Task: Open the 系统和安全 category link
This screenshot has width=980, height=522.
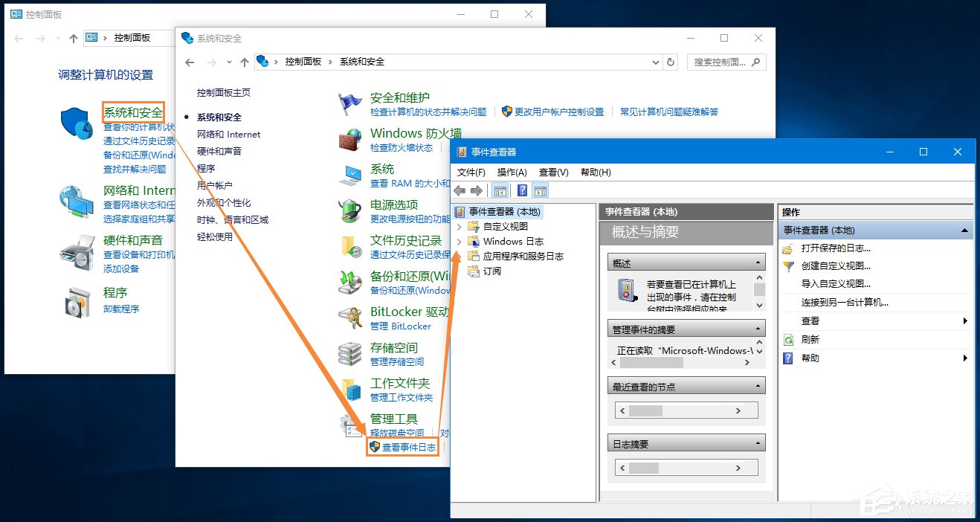Action: pos(132,112)
